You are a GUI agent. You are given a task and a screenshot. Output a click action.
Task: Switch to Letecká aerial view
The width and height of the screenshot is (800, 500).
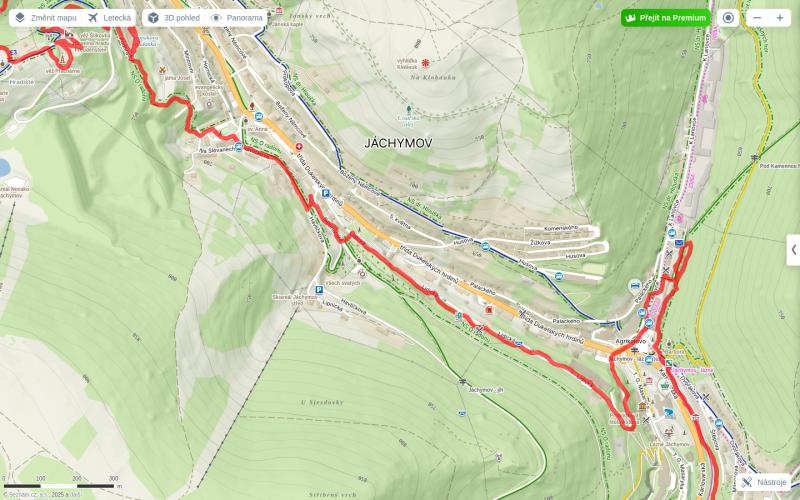pyautogui.click(x=109, y=18)
